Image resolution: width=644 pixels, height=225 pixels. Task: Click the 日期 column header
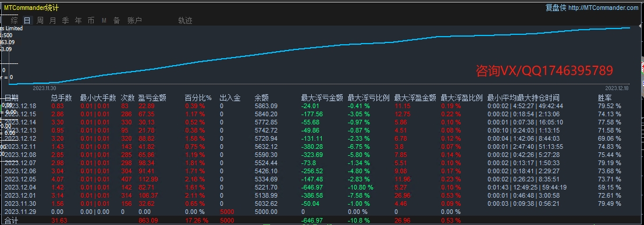click(x=12, y=98)
